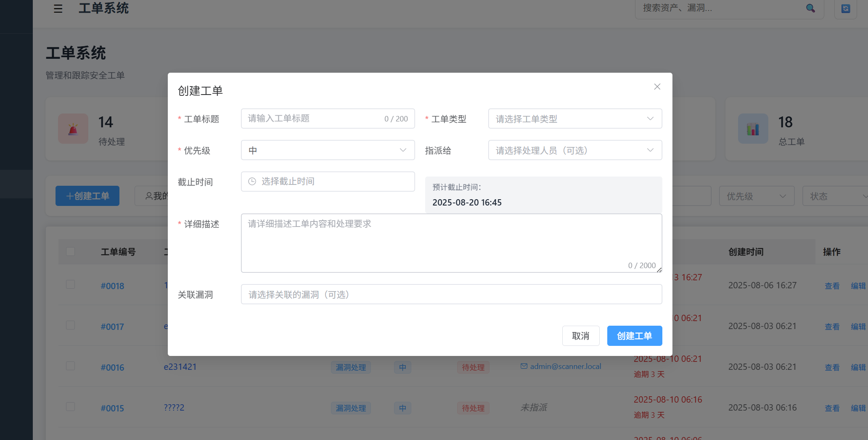The image size is (868, 440).
Task: Open ticket link #0015
Action: (112, 408)
